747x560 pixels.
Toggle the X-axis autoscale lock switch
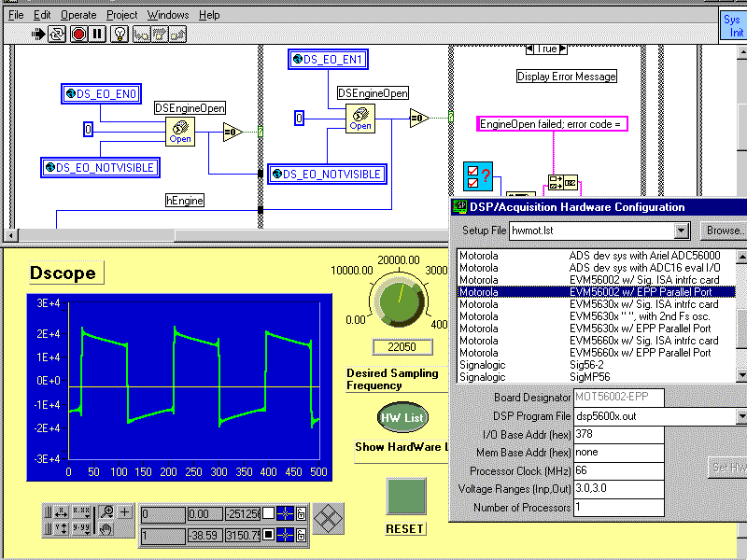click(x=49, y=512)
